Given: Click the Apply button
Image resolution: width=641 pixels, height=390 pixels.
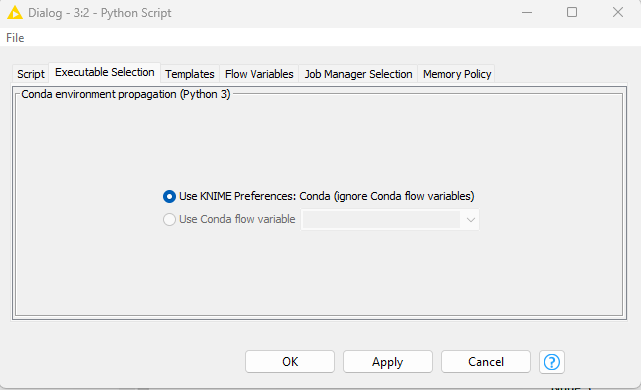Looking at the screenshot, I should [388, 362].
